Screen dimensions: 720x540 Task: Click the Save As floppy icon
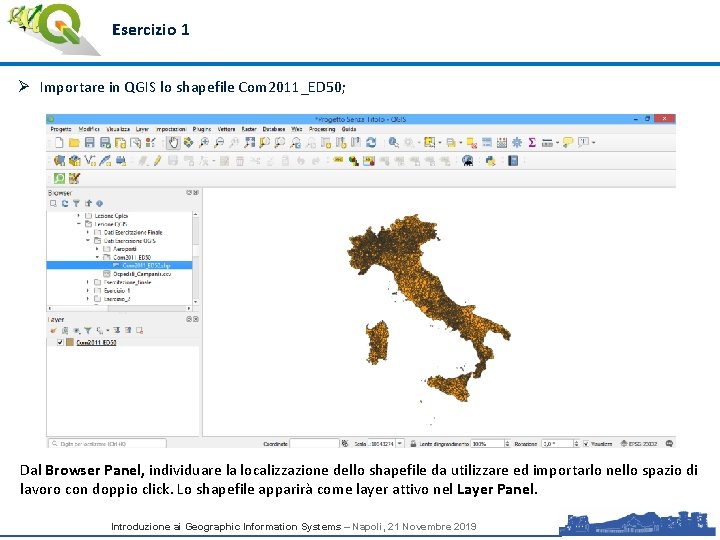[105, 143]
